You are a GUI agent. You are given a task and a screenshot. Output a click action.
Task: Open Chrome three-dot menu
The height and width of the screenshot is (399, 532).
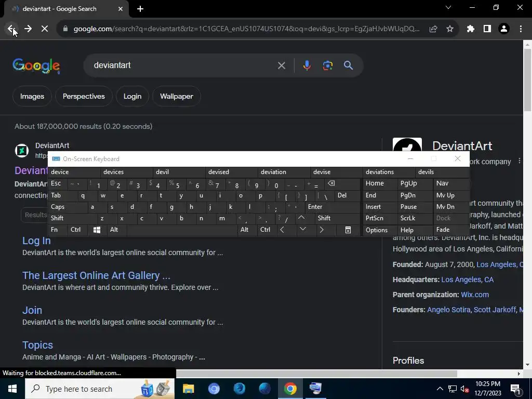[521, 29]
